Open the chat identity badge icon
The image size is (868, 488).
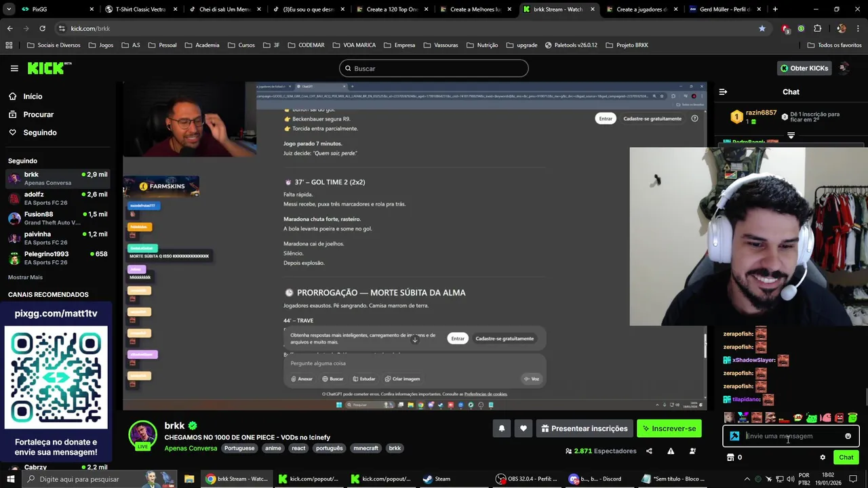point(734,436)
